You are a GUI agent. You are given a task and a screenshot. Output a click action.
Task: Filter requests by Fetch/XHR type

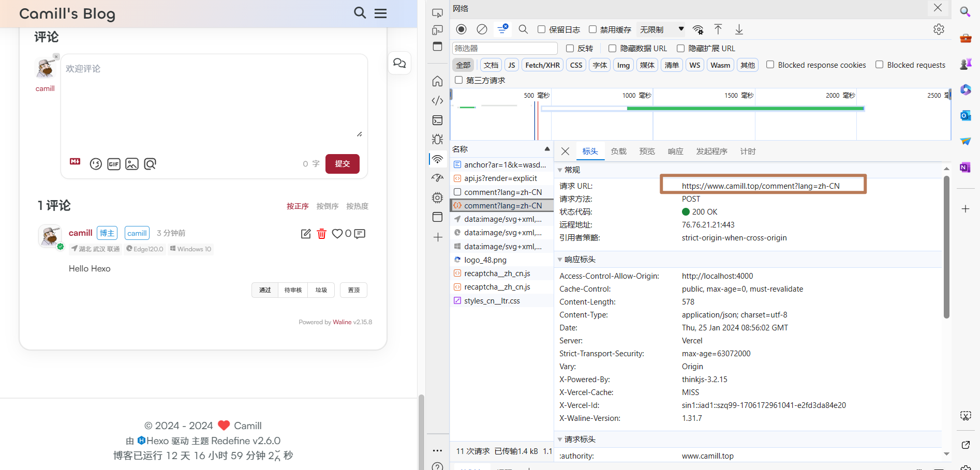coord(542,65)
